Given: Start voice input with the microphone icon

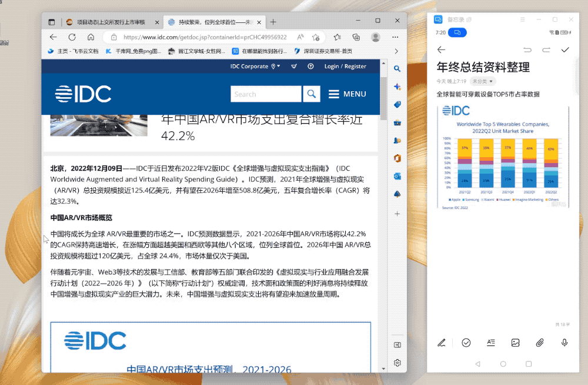Looking at the screenshot, I should (x=564, y=343).
